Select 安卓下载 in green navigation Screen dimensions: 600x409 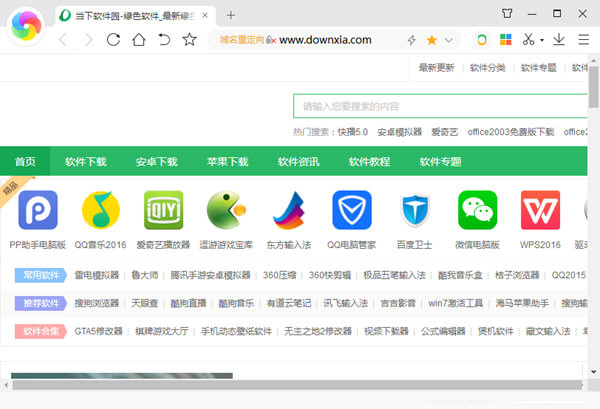click(x=157, y=161)
